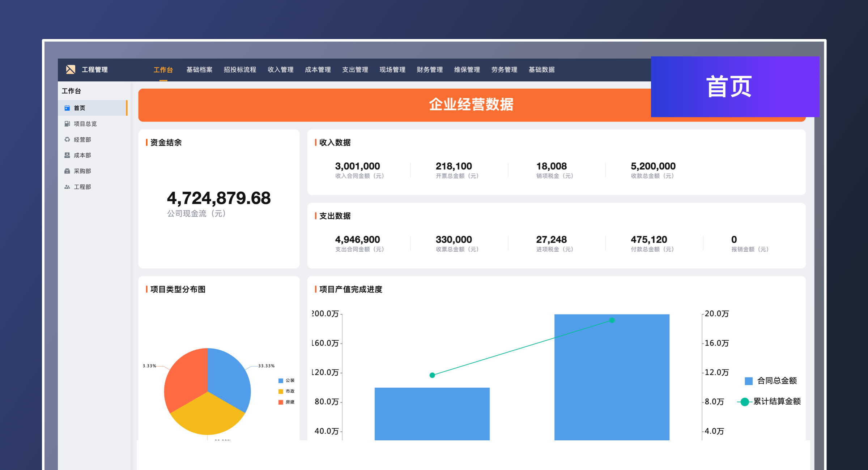Click the 项目总览 sidebar icon
The width and height of the screenshot is (868, 470).
[67, 124]
